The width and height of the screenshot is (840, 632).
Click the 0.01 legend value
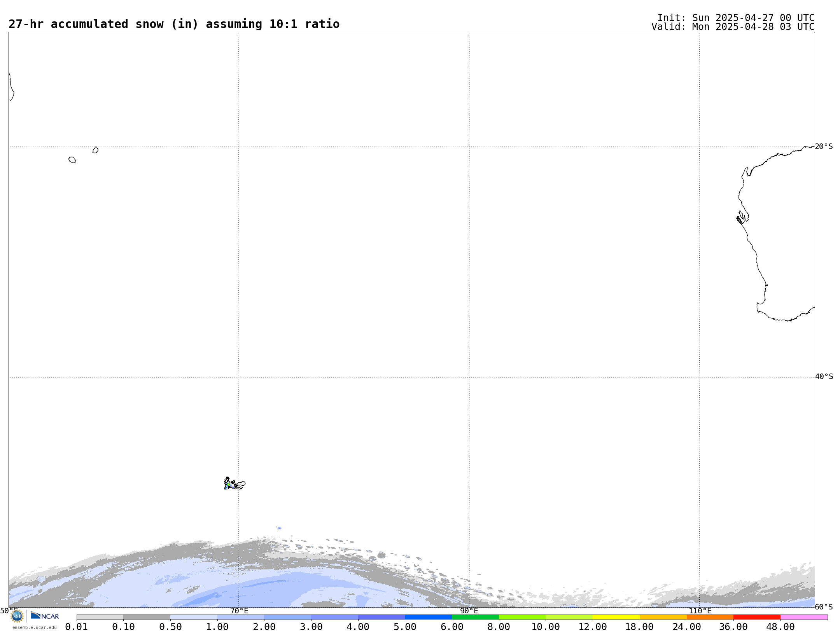click(77, 627)
